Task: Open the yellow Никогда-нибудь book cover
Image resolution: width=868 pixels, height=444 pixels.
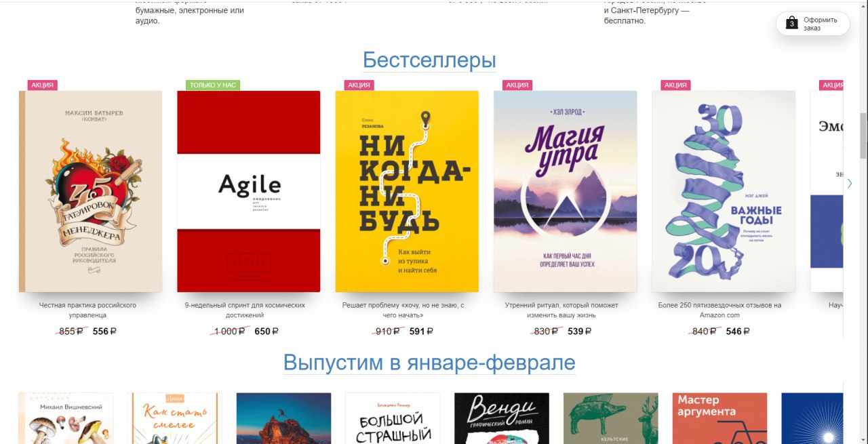Action: [x=407, y=191]
